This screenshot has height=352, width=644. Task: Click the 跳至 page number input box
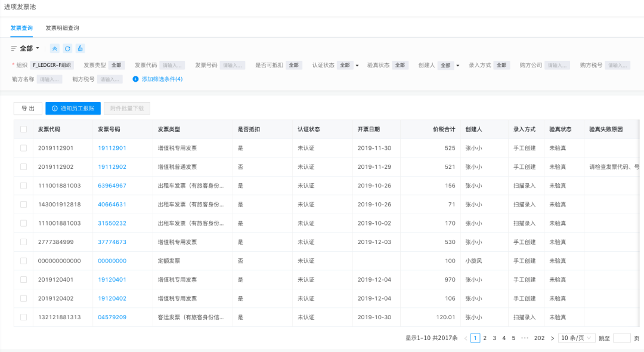point(621,338)
